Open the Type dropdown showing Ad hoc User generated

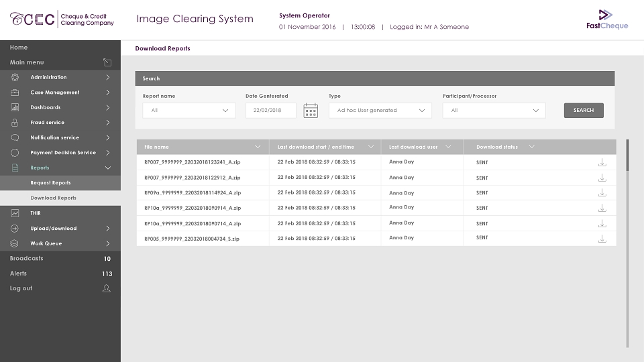pos(380,111)
